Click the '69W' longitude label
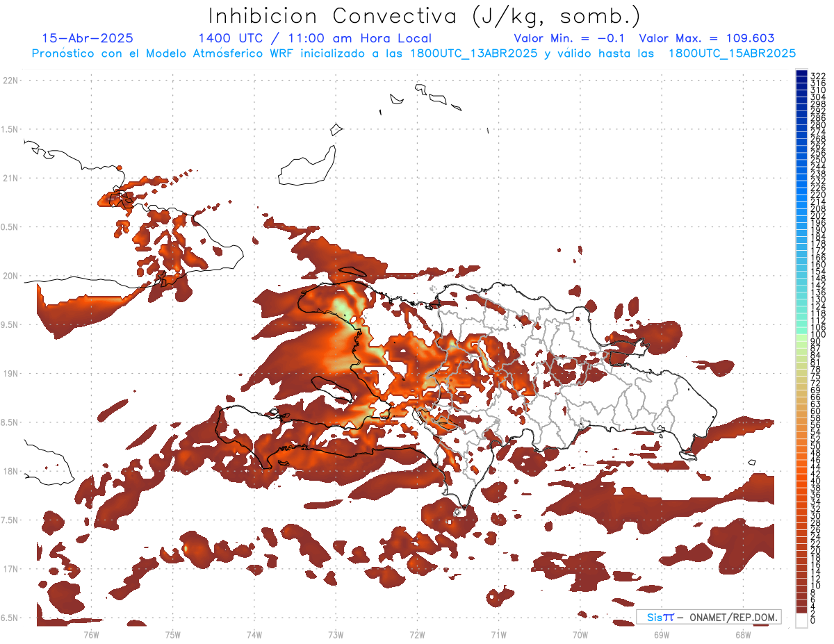The height and width of the screenshot is (644, 834). pyautogui.click(x=662, y=634)
